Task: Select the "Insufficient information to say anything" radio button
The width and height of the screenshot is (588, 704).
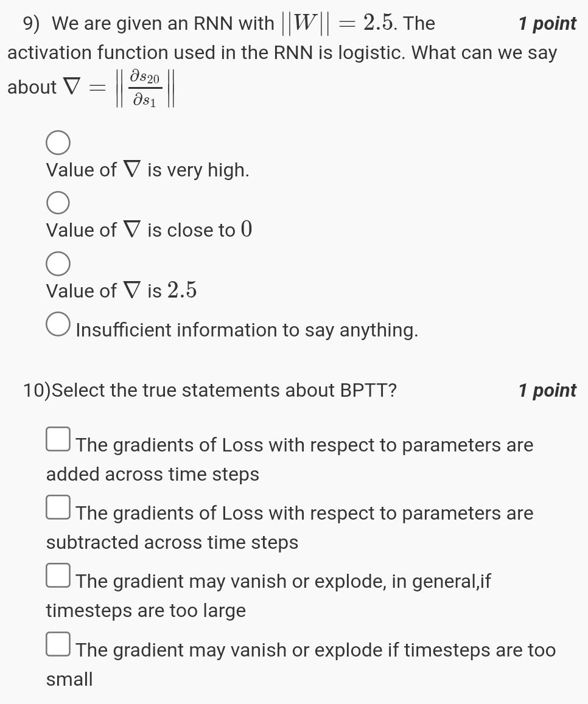Action: point(57,324)
